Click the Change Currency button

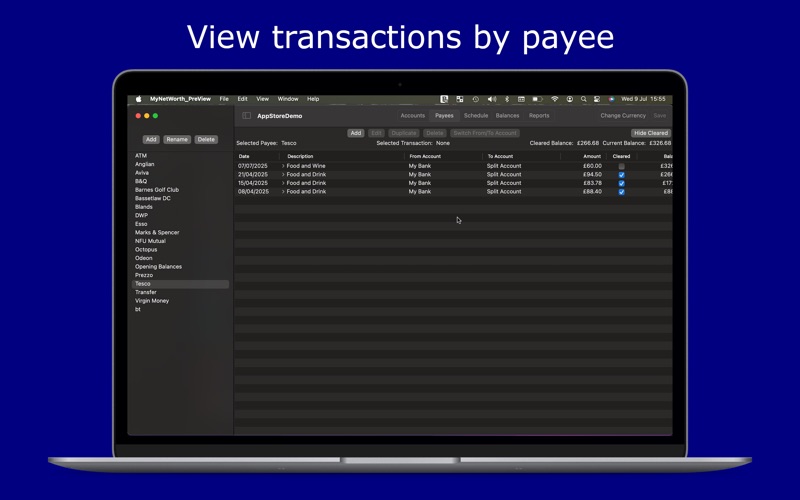coord(623,116)
